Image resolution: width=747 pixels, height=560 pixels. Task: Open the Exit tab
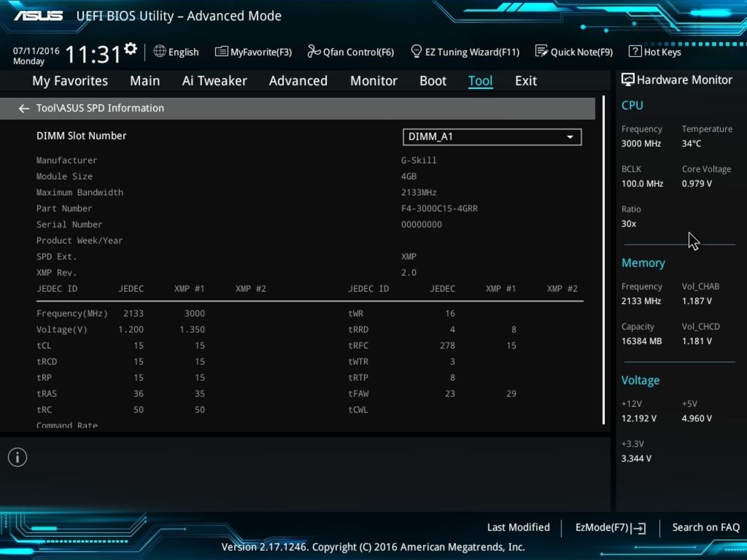pos(526,81)
